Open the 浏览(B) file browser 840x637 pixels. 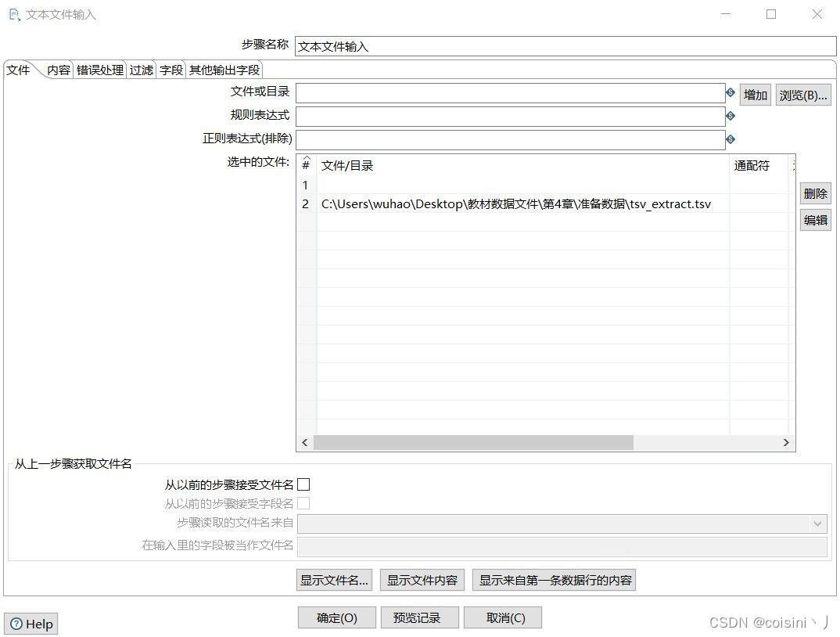[x=802, y=94]
